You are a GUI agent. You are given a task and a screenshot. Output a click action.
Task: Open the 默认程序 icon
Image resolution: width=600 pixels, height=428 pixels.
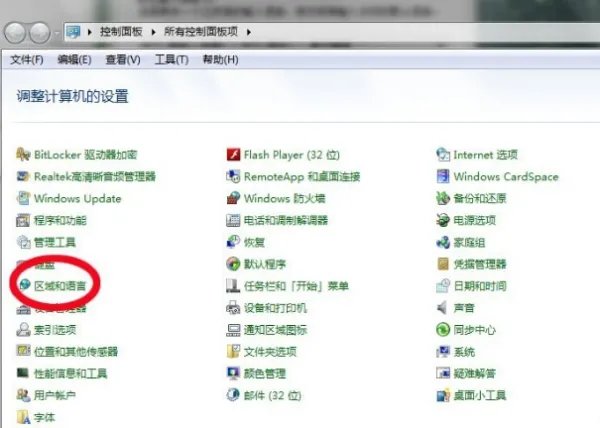point(233,264)
